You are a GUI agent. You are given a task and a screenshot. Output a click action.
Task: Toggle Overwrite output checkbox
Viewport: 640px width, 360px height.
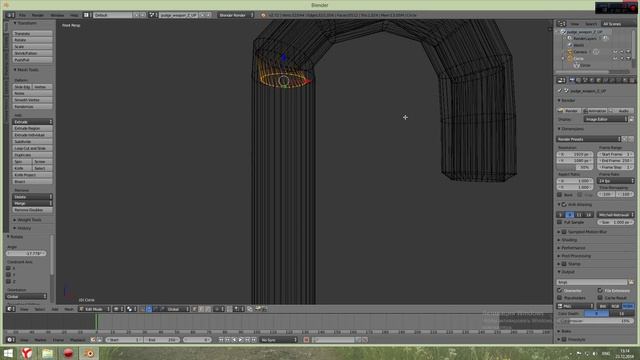[x=560, y=291]
